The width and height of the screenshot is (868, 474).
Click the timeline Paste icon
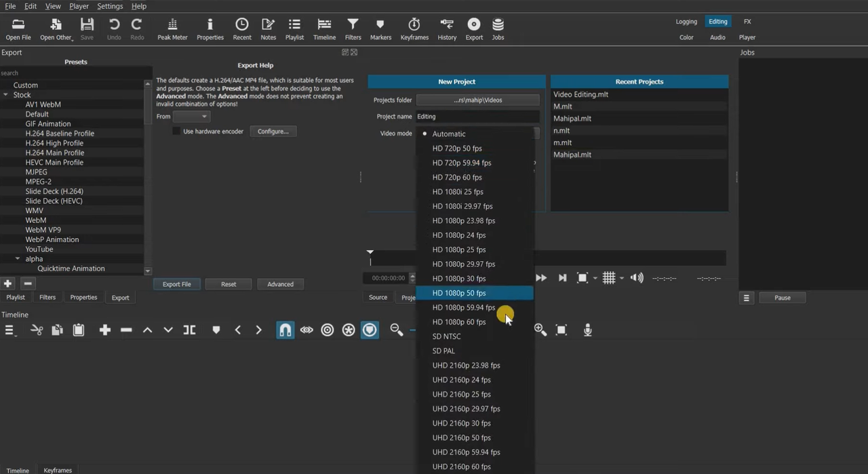79,330
